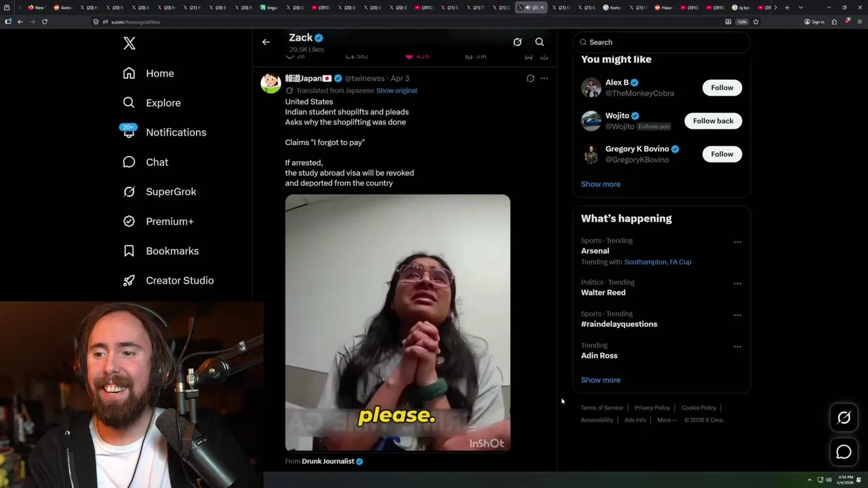Click the system tray volume icon
The height and width of the screenshot is (488, 868).
[x=829, y=480]
